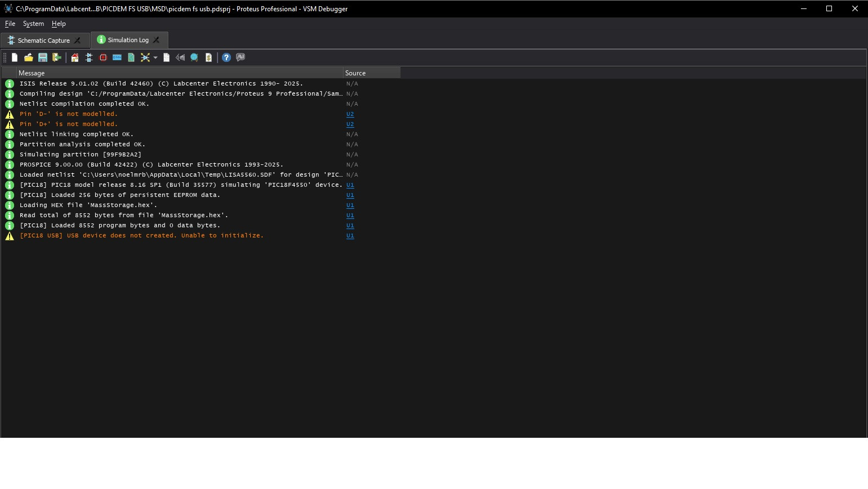Open a project with the folder icon
868x489 pixels.
pyautogui.click(x=28, y=57)
